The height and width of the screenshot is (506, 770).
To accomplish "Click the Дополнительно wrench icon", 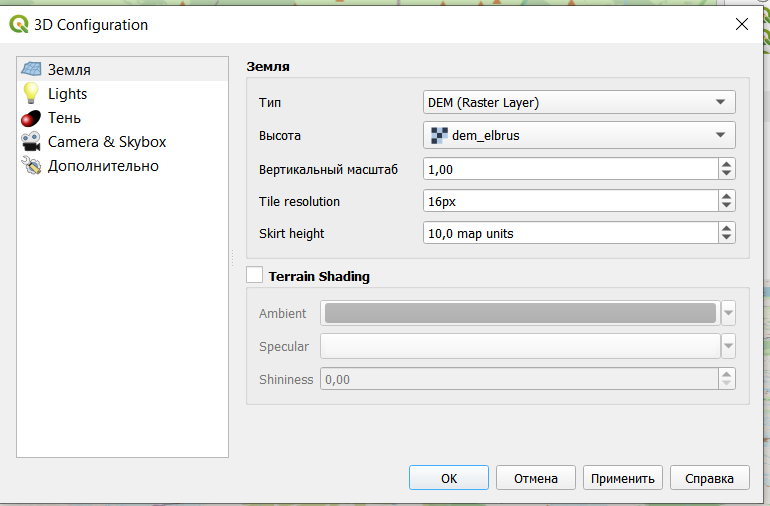I will click(x=31, y=166).
